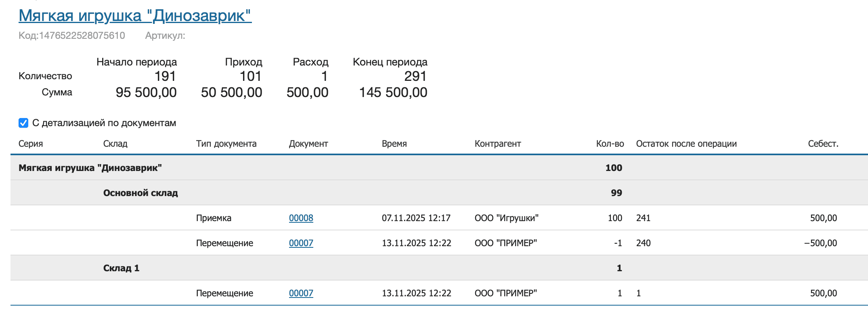
Task: Select the Приход total value 50 500,00
Action: (x=232, y=92)
